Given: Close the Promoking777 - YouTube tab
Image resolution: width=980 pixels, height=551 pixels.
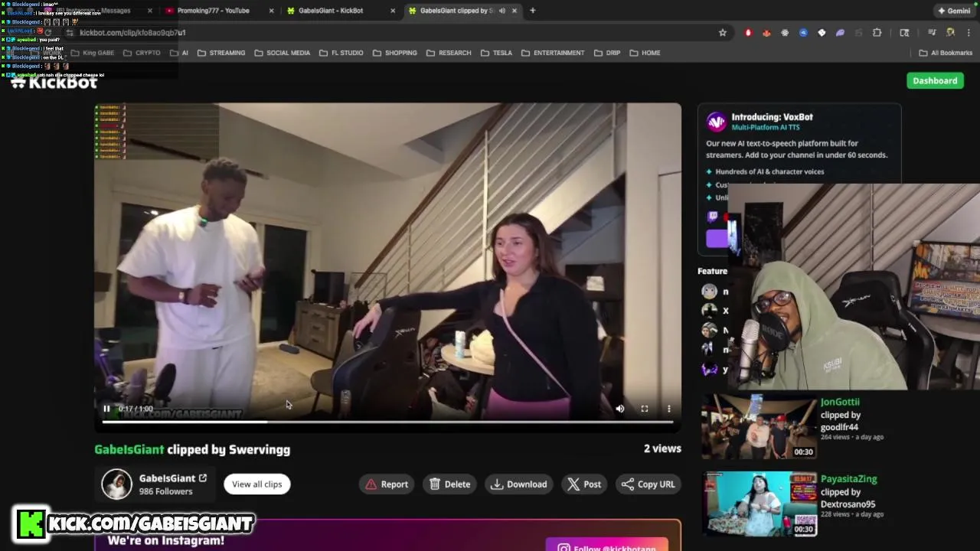Looking at the screenshot, I should coord(272,11).
